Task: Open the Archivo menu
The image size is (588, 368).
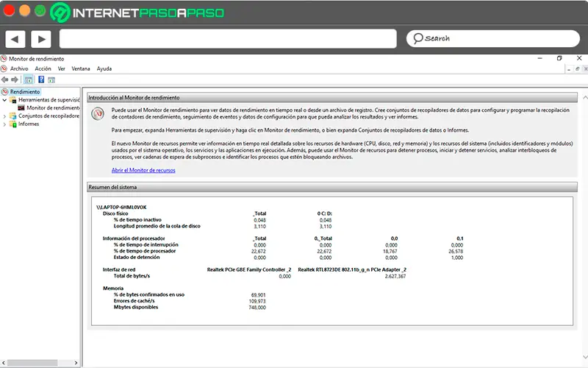Action: point(19,68)
